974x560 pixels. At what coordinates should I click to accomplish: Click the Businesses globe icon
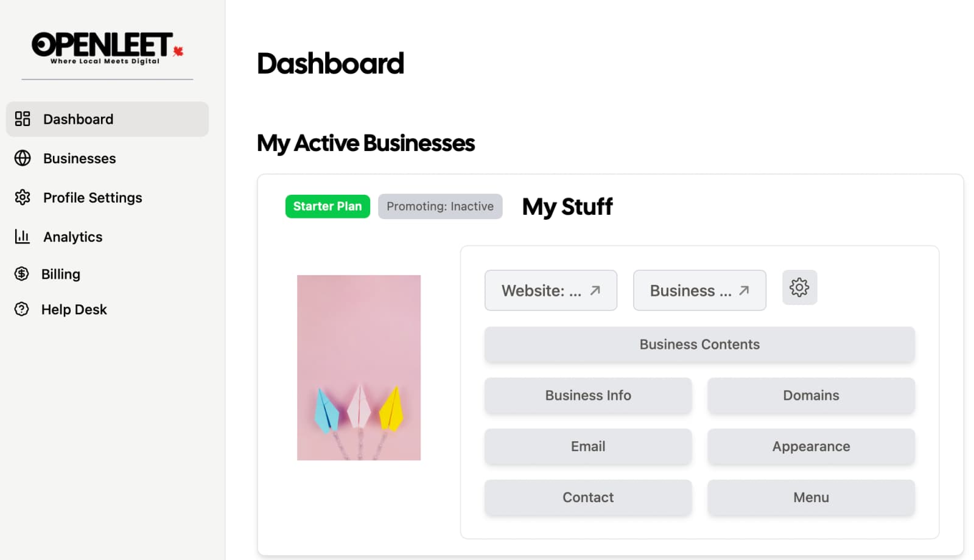pyautogui.click(x=22, y=158)
